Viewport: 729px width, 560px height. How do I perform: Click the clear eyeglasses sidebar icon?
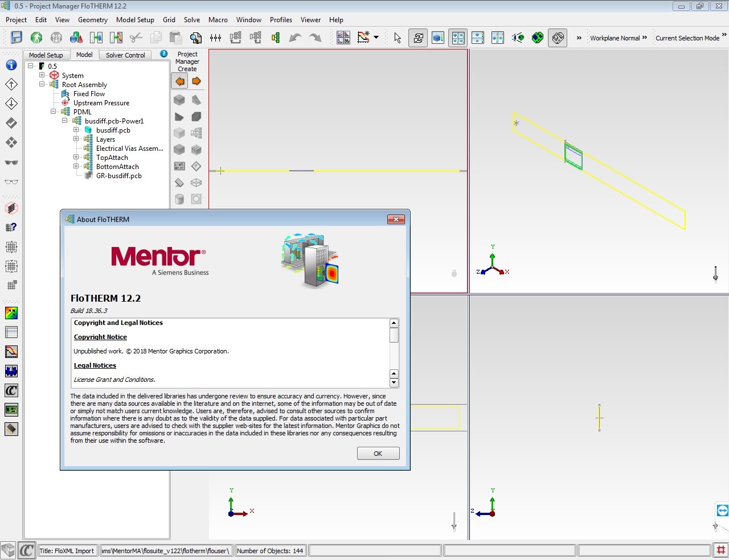[11, 182]
